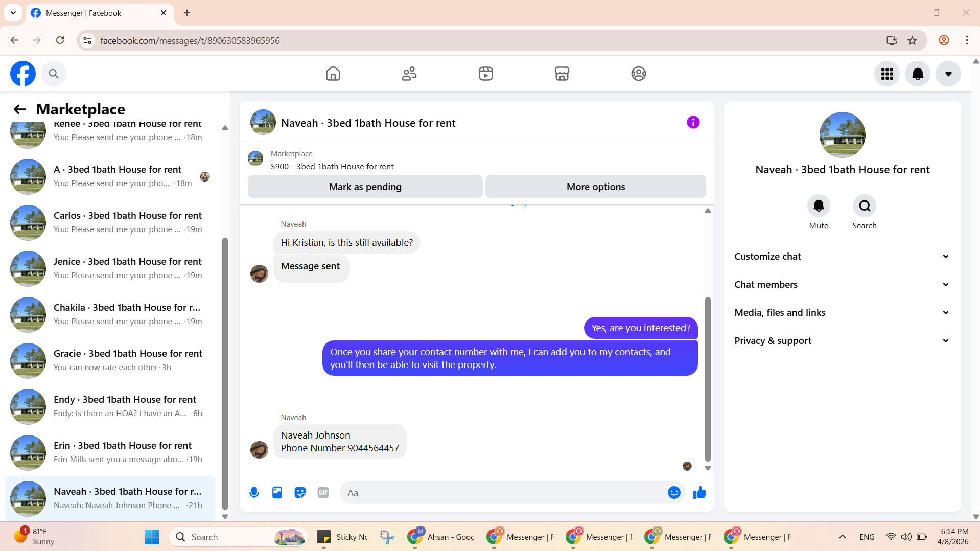Bookmark this page with the star icon
Image resolution: width=980 pixels, height=551 pixels.
click(912, 40)
